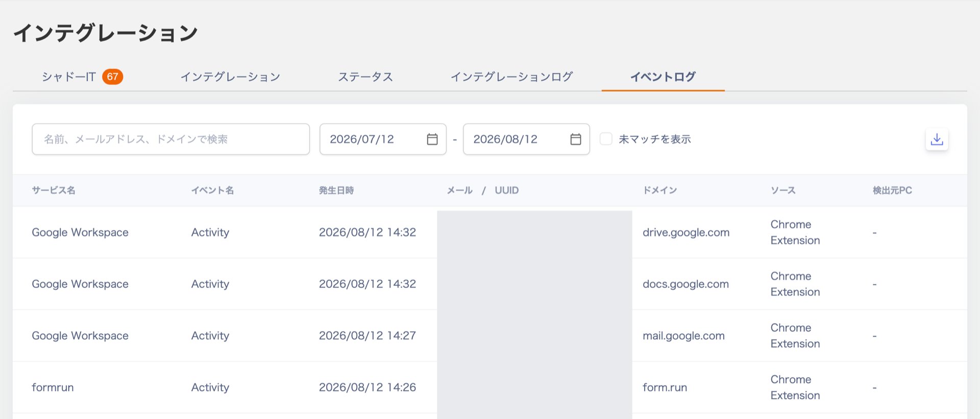Select the イベントログ tab
The image size is (980, 419).
[663, 77]
